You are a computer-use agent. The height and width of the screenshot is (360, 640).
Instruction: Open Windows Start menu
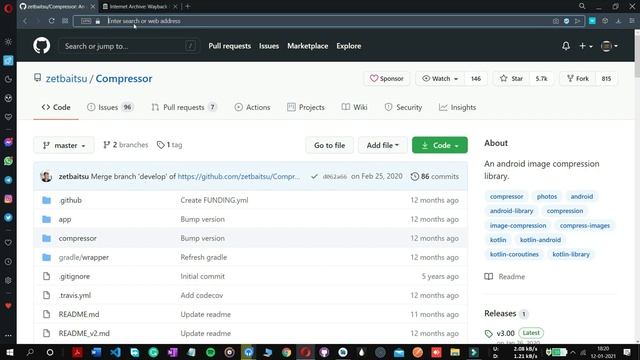(9, 352)
